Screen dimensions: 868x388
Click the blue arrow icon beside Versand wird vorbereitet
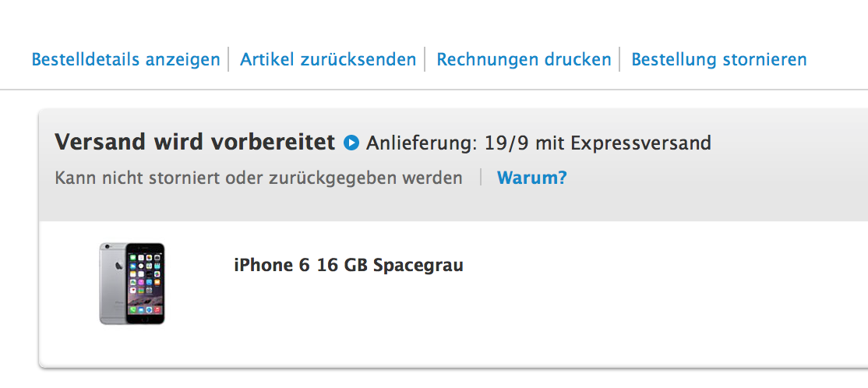351,143
